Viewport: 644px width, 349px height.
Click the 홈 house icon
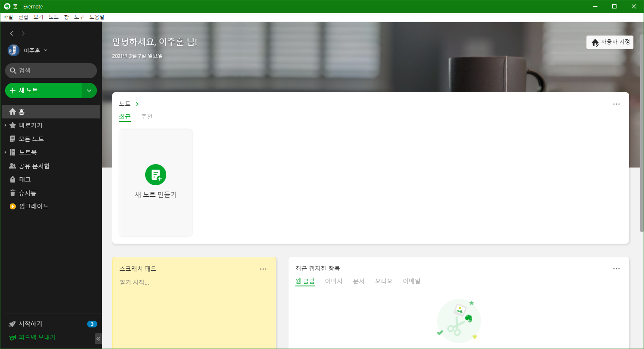(13, 112)
